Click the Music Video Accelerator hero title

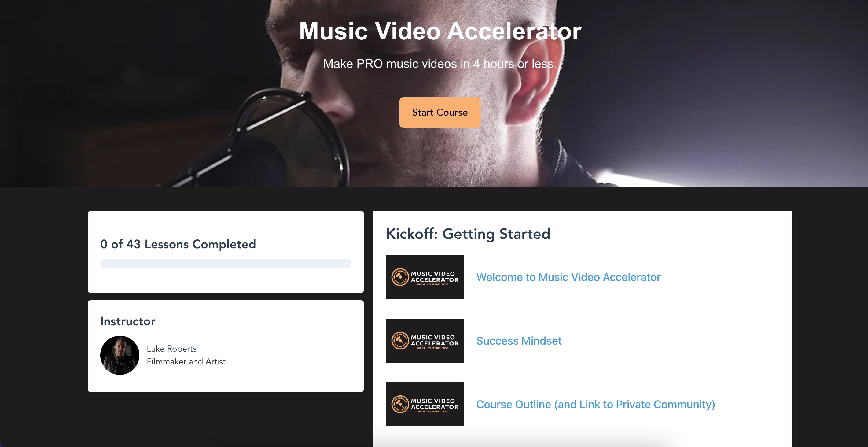(x=440, y=31)
